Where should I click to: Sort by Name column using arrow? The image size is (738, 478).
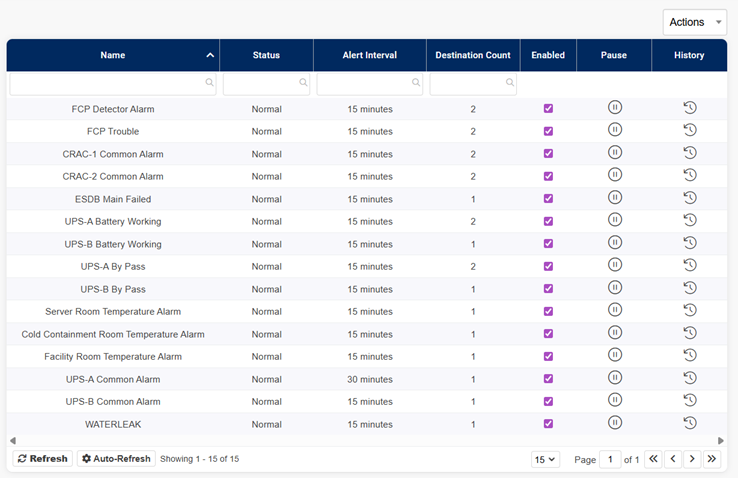tap(210, 56)
